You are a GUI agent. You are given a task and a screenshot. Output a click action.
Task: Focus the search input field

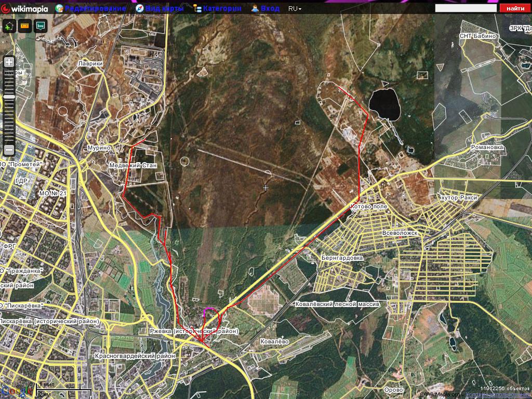point(465,8)
